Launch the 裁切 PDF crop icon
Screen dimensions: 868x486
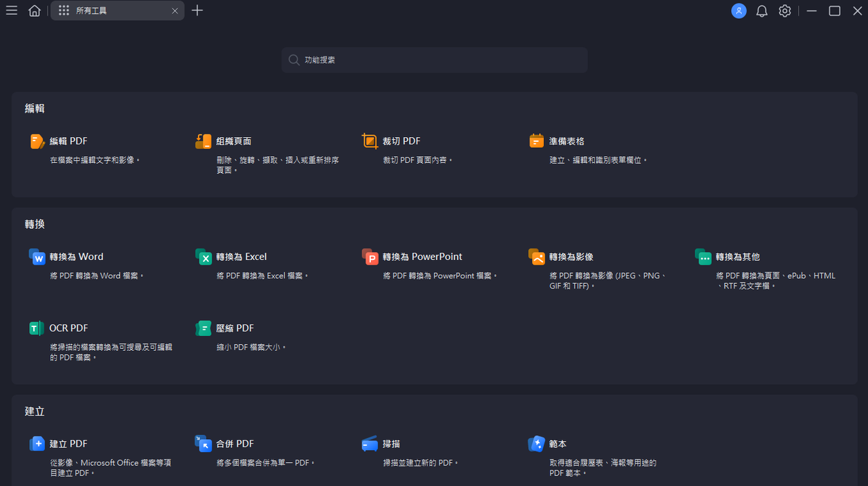(x=370, y=141)
